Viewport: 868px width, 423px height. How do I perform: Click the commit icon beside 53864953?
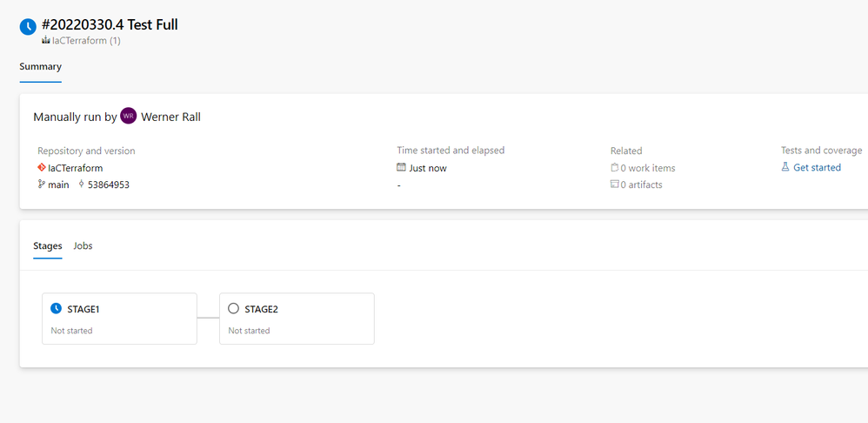pos(81,185)
